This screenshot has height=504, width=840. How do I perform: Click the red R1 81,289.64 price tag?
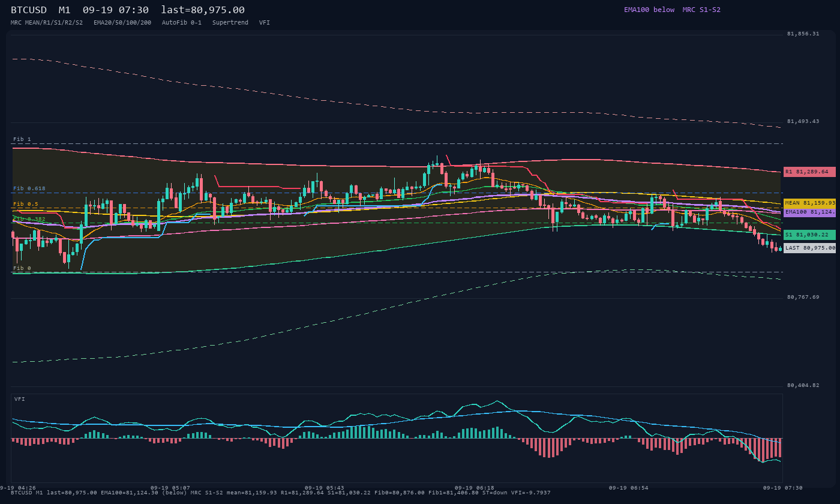809,172
